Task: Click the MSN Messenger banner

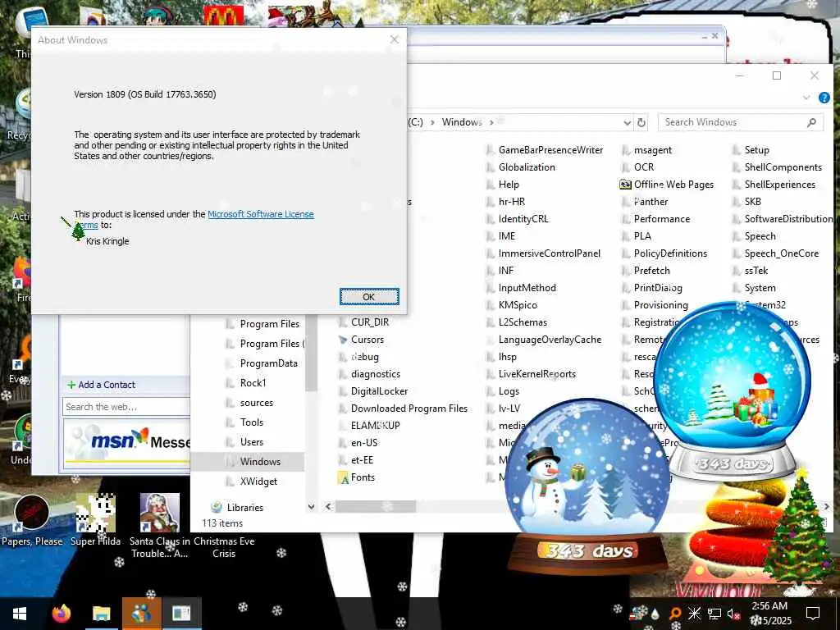Action: pos(127,444)
